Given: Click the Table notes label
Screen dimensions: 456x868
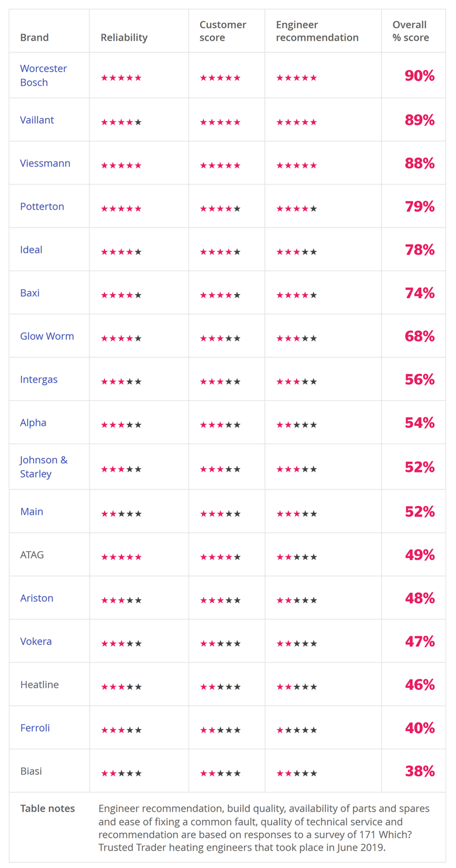Looking at the screenshot, I should (47, 808).
